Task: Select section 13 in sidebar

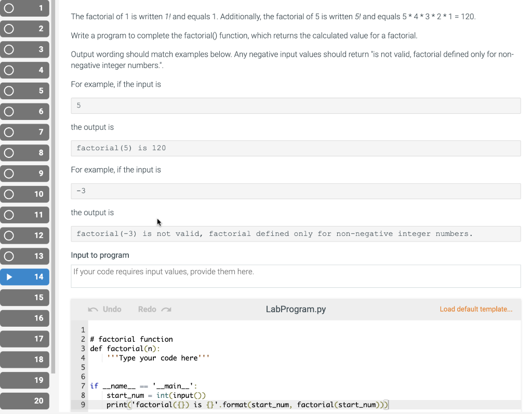Action: pyautogui.click(x=24, y=257)
